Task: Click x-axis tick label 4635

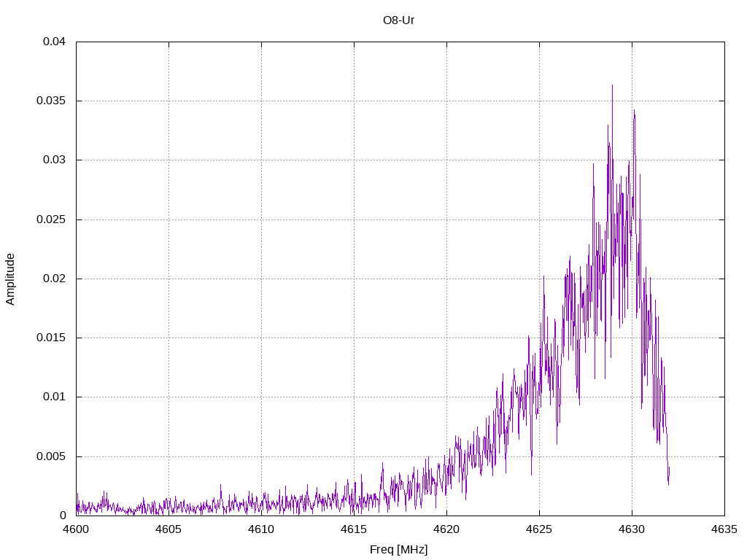Action: click(x=724, y=529)
